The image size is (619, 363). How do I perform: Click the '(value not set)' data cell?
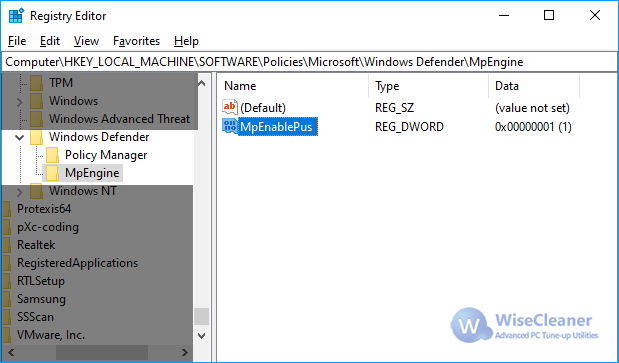532,108
